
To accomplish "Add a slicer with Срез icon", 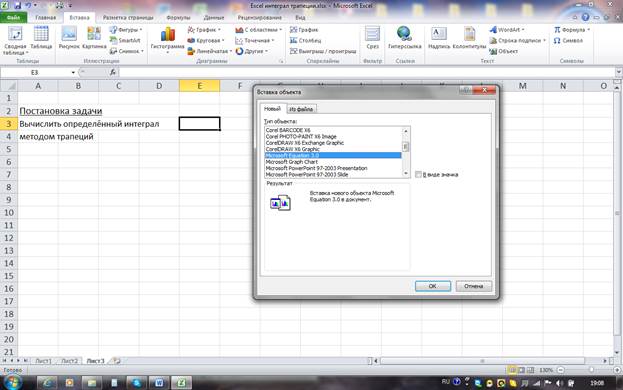I will [x=372, y=38].
